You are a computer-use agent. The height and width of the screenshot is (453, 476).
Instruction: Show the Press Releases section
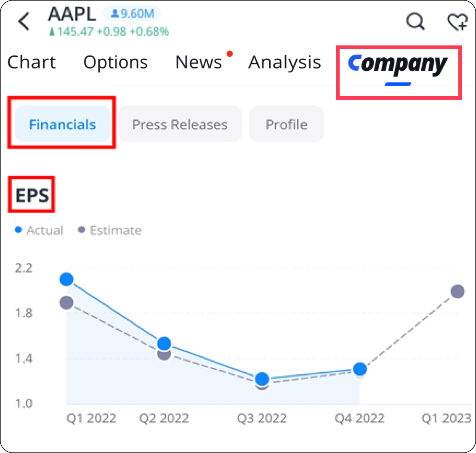tap(180, 125)
